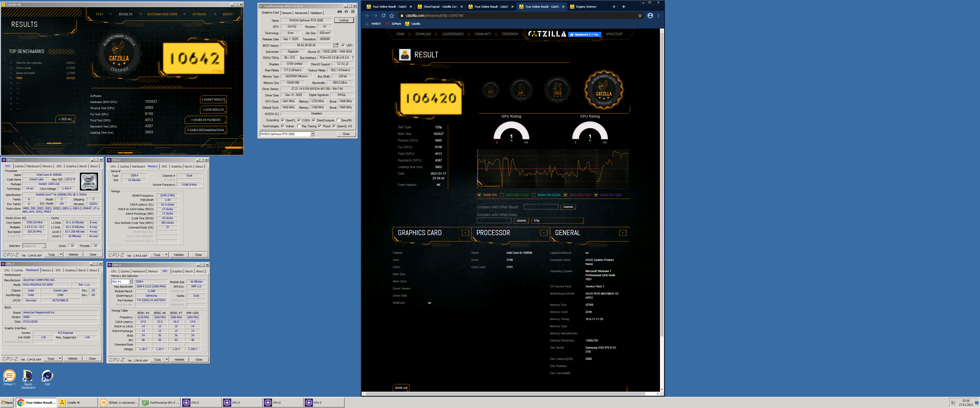Viewport: 980px width, 408px height.
Task: Open the Slot #1 dropdown in CPU-Z SPD
Action: tap(122, 282)
